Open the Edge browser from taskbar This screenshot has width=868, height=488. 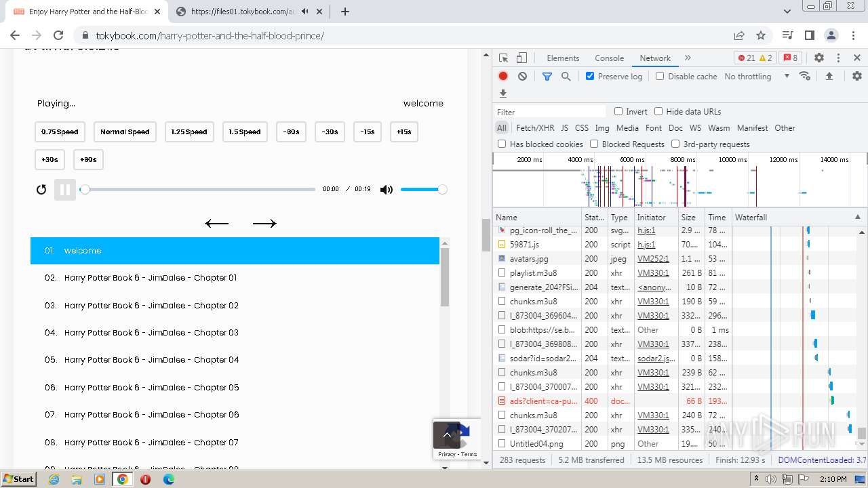tap(168, 479)
